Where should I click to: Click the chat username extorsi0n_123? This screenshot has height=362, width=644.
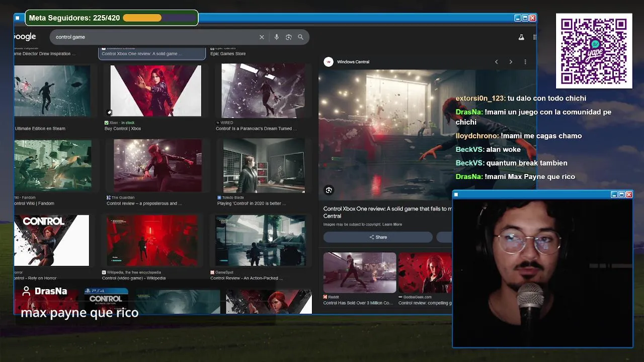tap(480, 98)
